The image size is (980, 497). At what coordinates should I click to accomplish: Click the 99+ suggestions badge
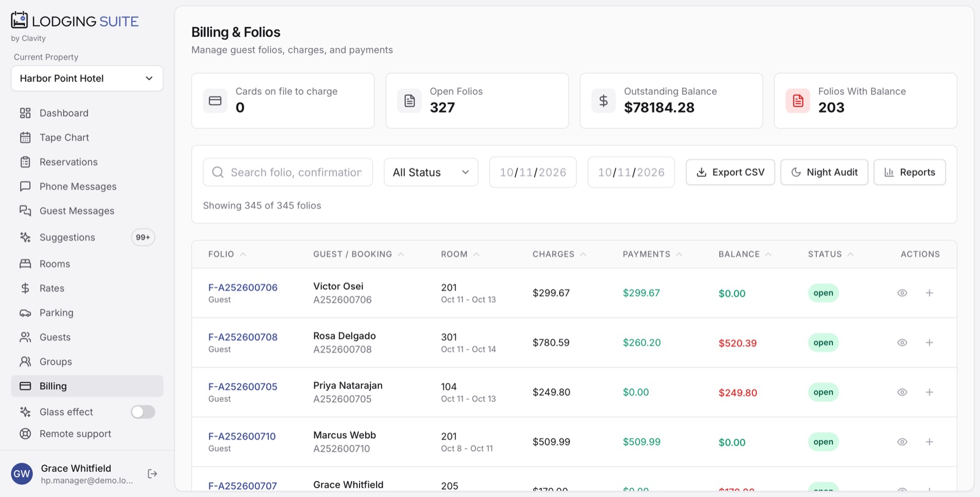143,237
